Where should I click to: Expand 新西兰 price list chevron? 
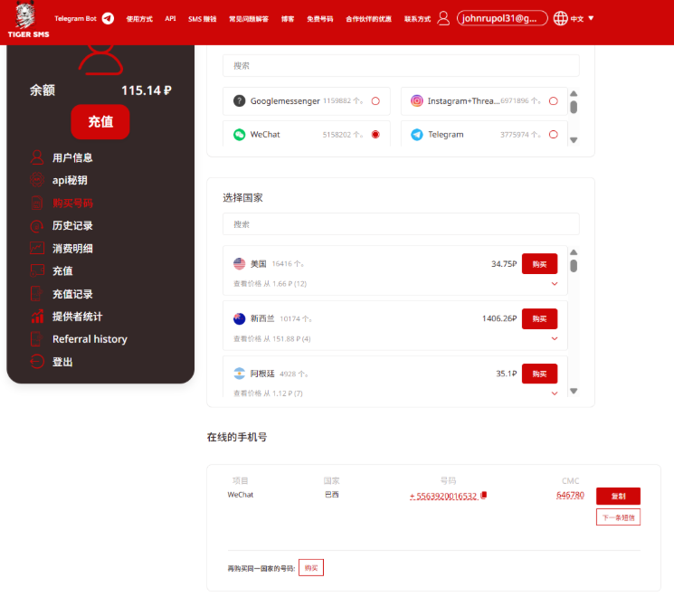tap(555, 338)
